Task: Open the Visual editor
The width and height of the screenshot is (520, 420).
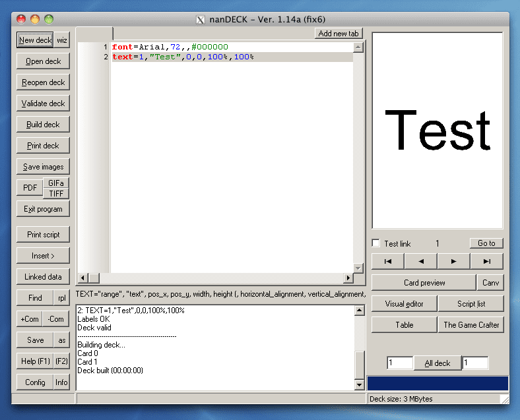Action: tap(405, 304)
